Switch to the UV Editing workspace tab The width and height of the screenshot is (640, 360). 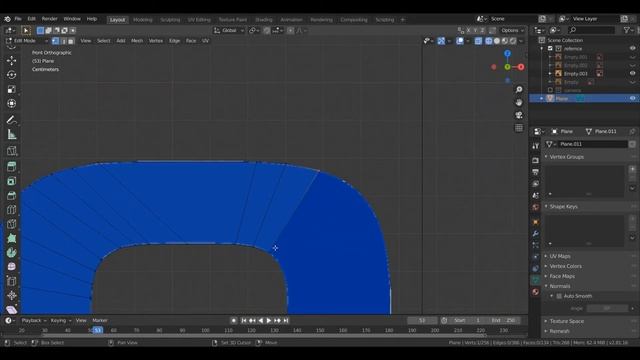(199, 20)
